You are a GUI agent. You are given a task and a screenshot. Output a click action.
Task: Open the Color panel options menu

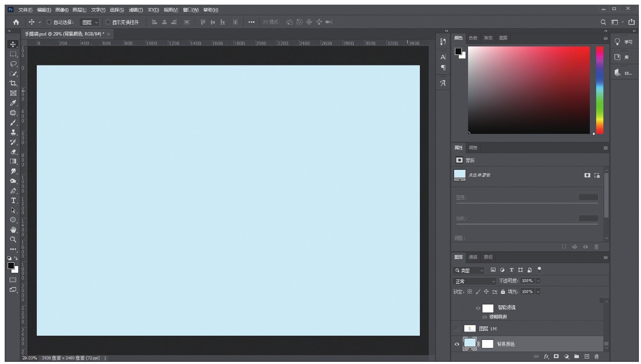(605, 38)
